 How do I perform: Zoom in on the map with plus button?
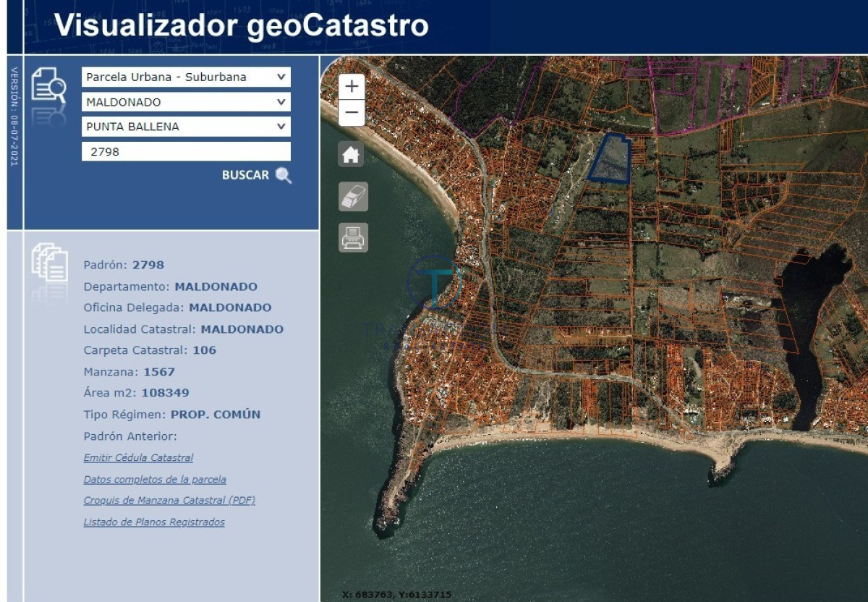click(352, 87)
